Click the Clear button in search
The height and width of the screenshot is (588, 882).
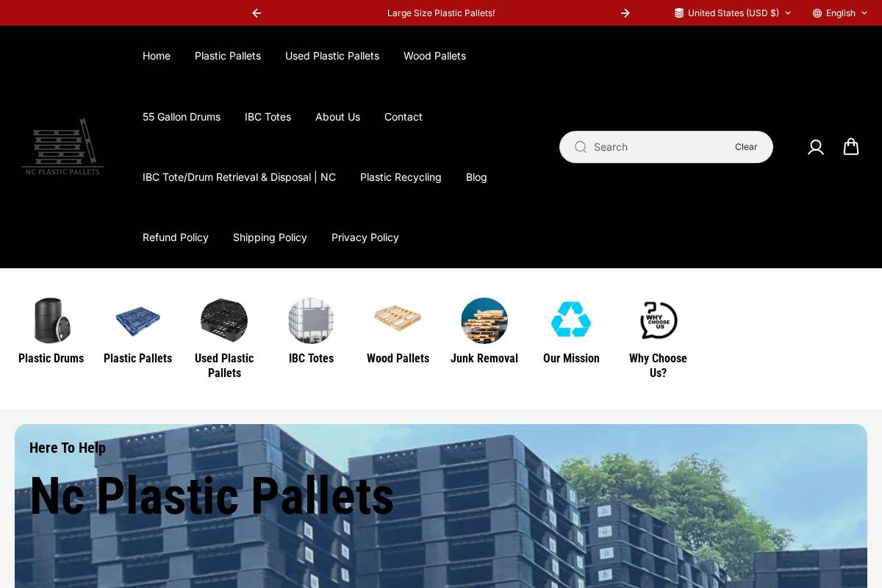tap(746, 147)
